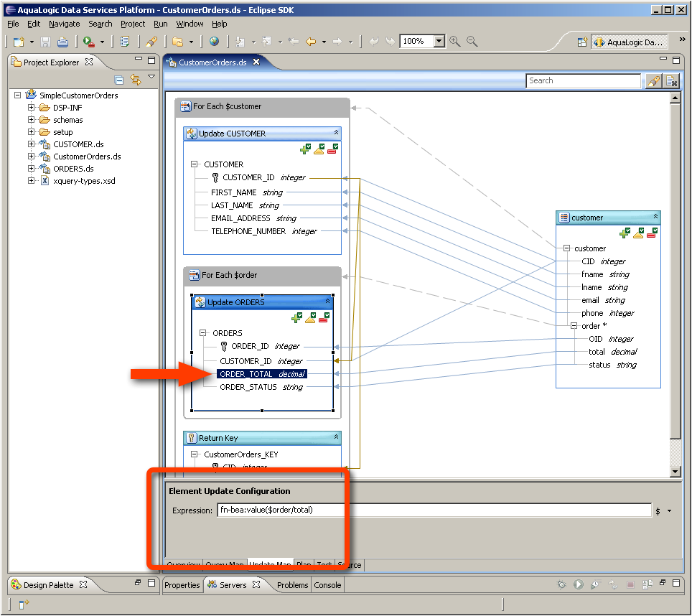Click the Open Perspective icon
Image resolution: width=692 pixels, height=616 pixels.
pos(583,42)
